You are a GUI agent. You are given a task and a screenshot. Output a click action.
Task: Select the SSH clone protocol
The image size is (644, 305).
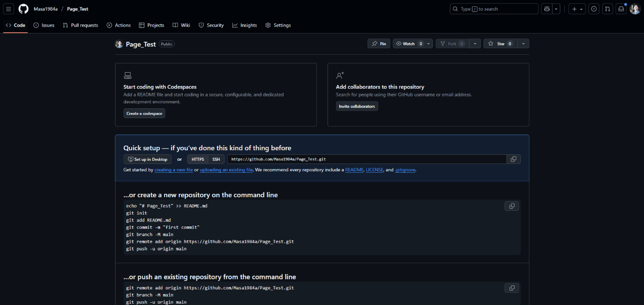(216, 159)
